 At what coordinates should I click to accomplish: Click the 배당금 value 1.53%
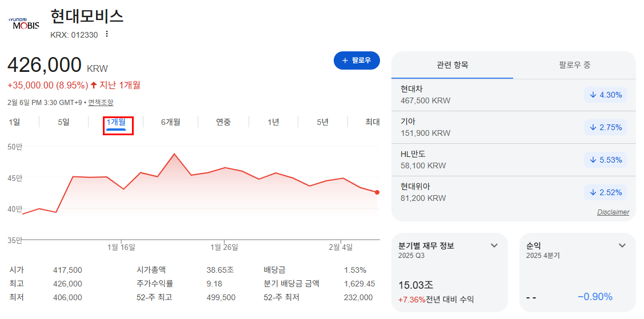[355, 270]
